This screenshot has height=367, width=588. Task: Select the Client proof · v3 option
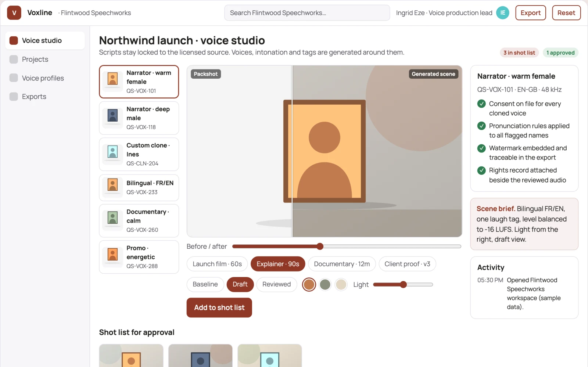(407, 264)
